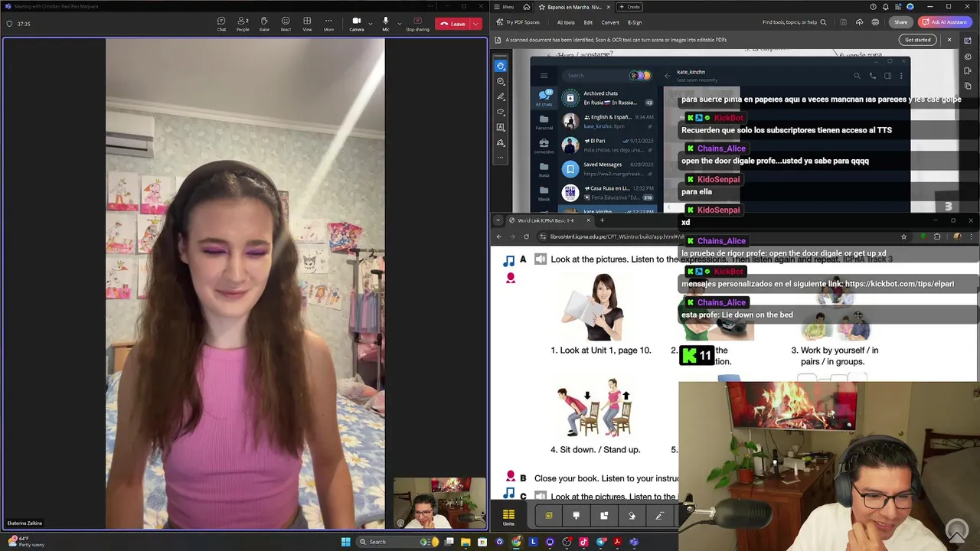Select the add text tool in Acrobat
Screen dimensions: 980x551
click(501, 127)
